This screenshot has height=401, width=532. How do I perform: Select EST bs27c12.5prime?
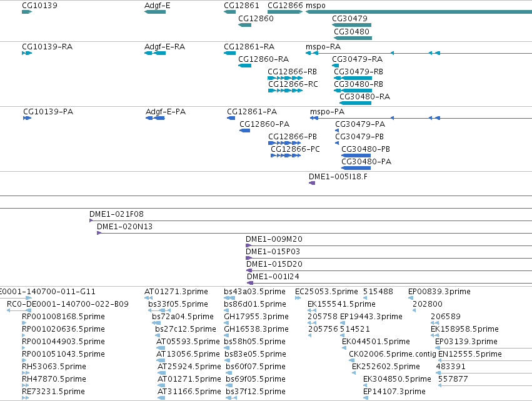pos(159,335)
